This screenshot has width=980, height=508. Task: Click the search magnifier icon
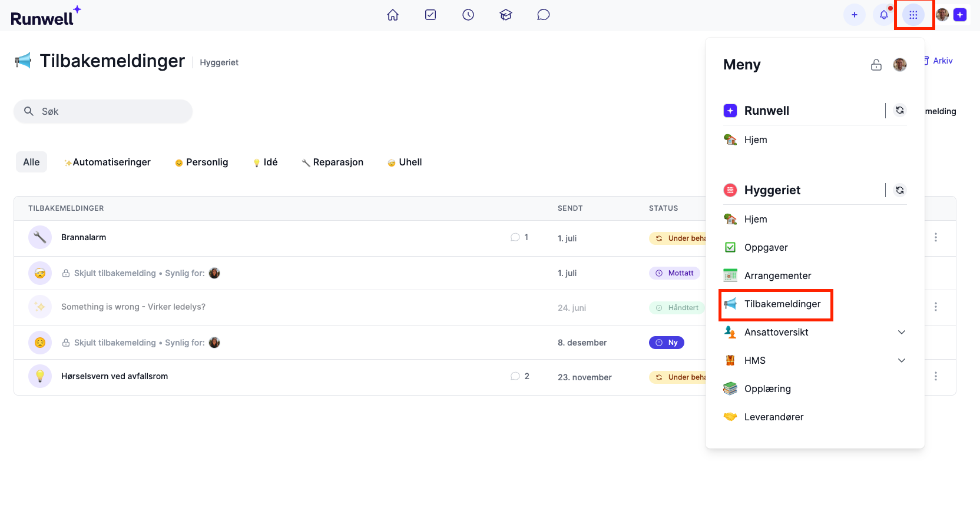[28, 111]
